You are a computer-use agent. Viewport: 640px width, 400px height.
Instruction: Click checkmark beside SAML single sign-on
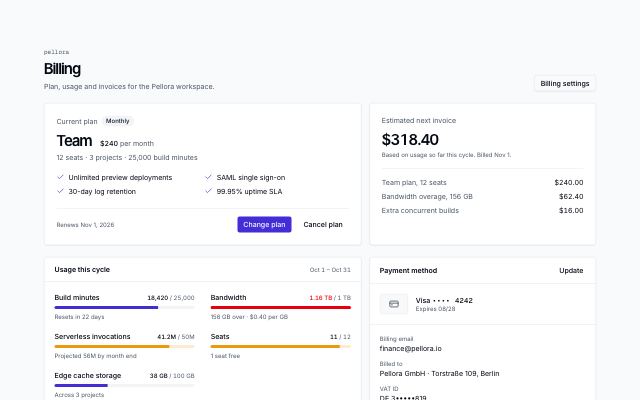click(x=208, y=177)
